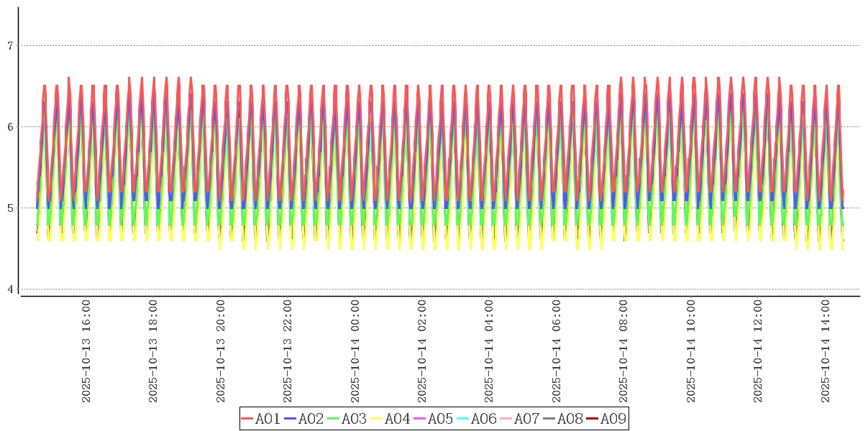This screenshot has height=431, width=868.
Task: Click the 2025-10-14 08:00 time label
Action: pos(623,351)
